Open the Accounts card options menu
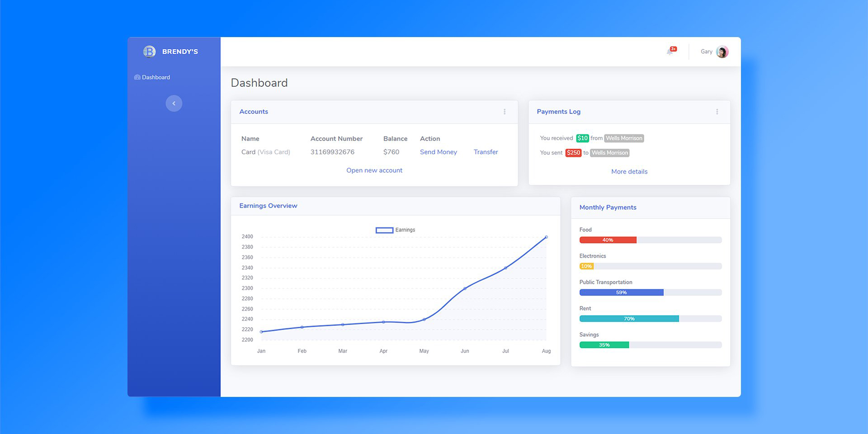The height and width of the screenshot is (434, 868). (505, 112)
